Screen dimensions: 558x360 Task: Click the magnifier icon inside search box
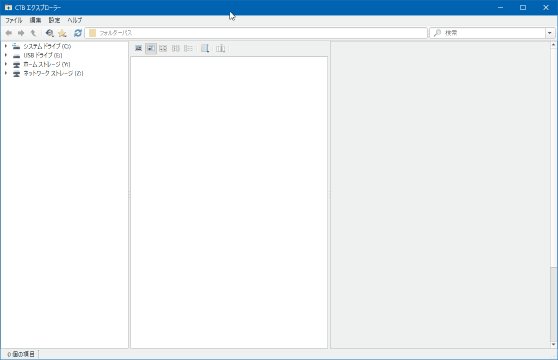[x=437, y=33]
